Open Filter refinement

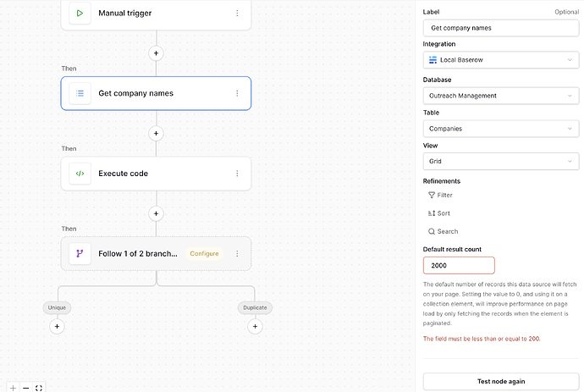tap(440, 195)
